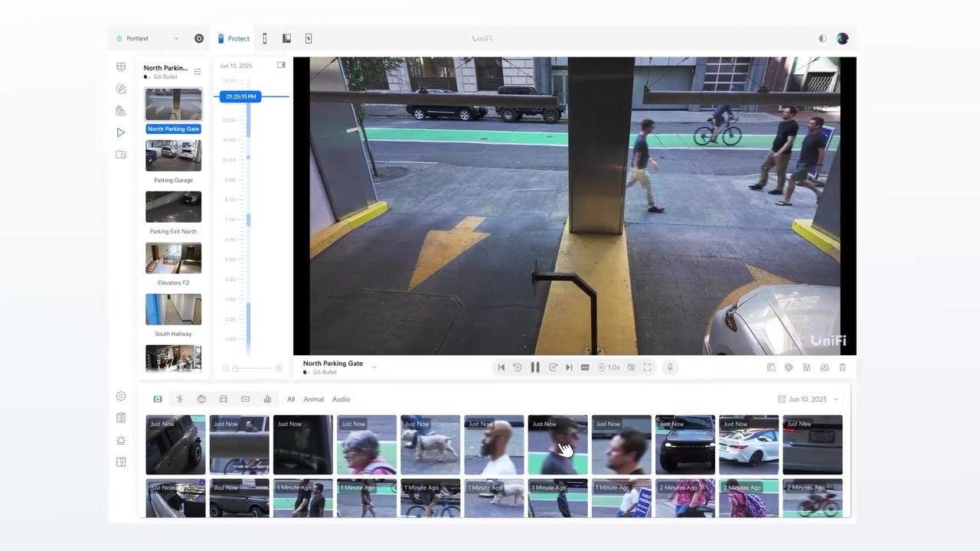Open the 1.0x playback speed menu
The width and height of the screenshot is (980, 551).
609,367
